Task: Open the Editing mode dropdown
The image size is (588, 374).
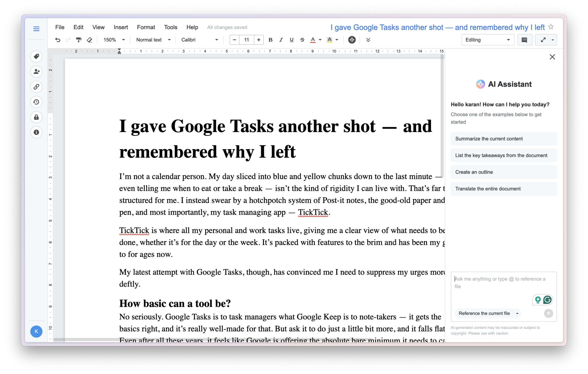Action: [487, 40]
